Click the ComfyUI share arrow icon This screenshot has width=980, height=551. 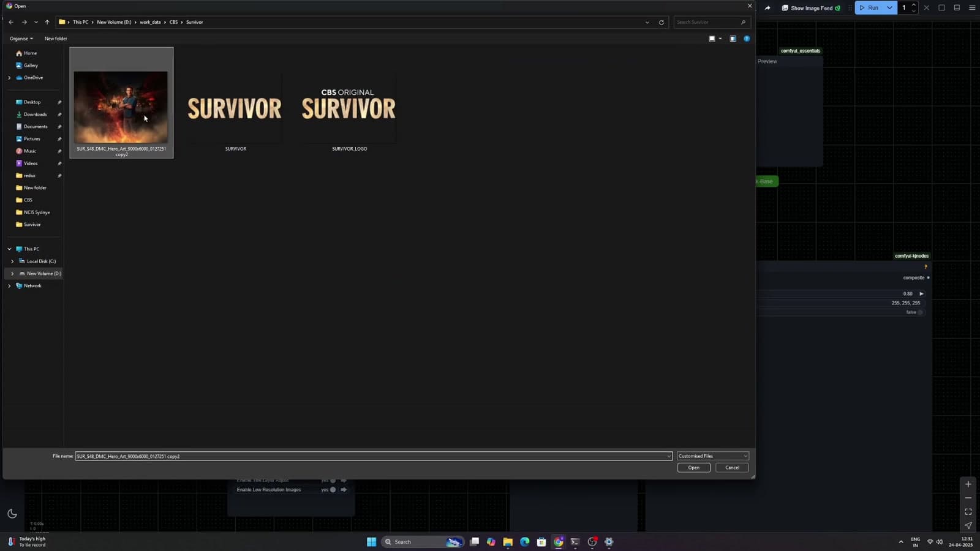pos(767,8)
